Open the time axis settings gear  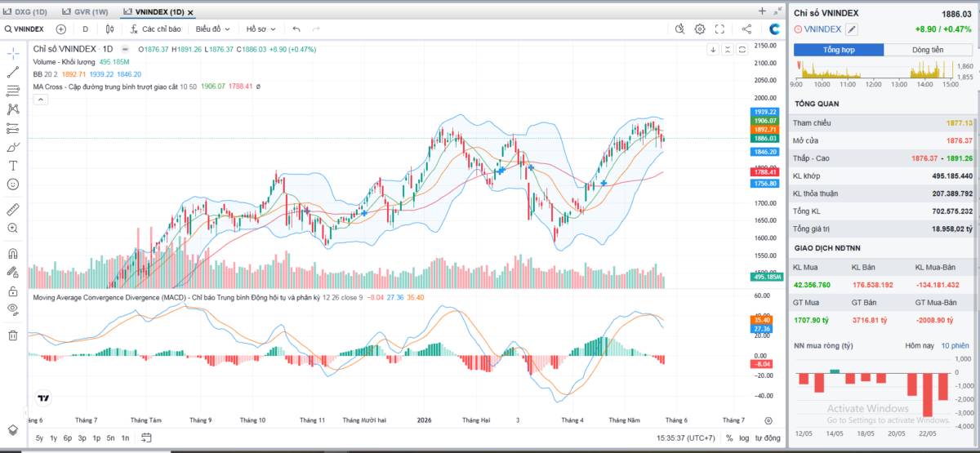pos(768,420)
